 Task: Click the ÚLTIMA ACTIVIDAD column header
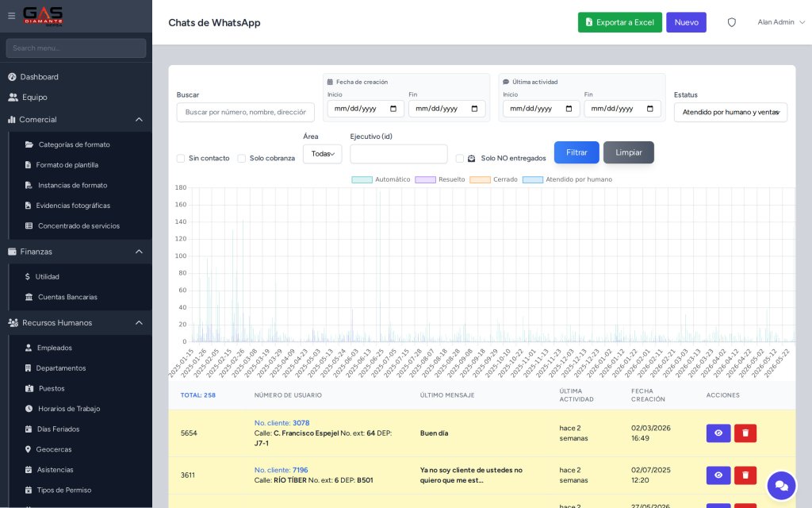point(576,395)
